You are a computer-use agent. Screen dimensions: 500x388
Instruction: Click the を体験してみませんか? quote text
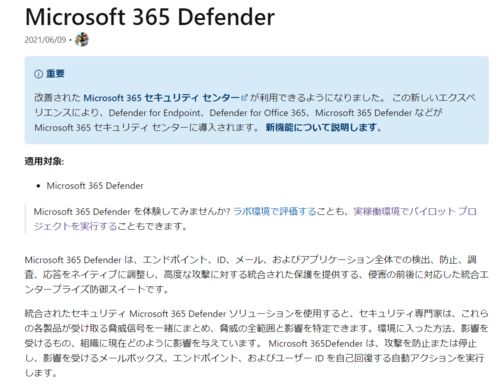[x=182, y=211]
